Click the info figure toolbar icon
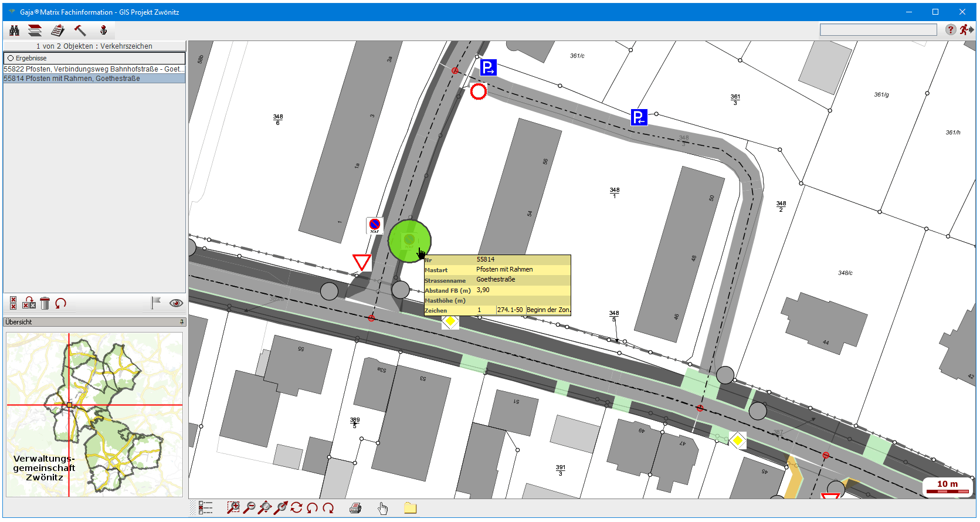Screen dimensions: 980x522 (103, 30)
